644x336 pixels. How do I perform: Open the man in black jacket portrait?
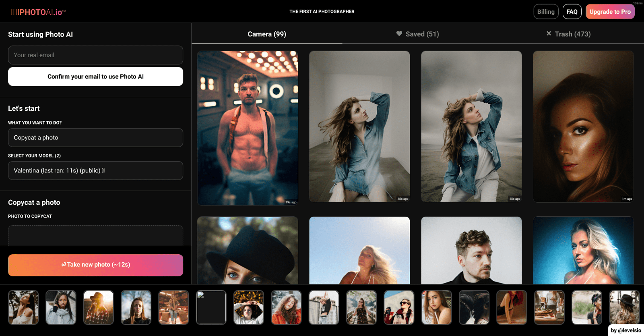tap(471, 251)
